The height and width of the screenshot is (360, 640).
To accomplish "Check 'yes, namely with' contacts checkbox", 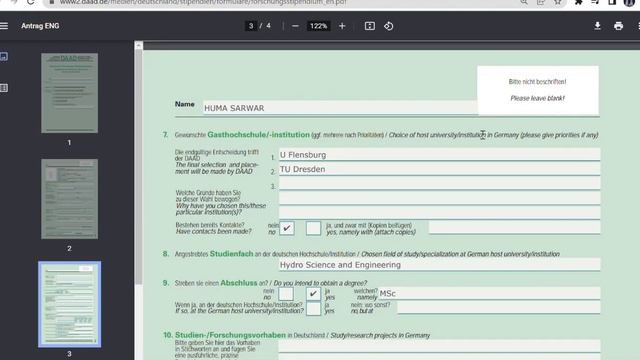I will coord(313,228).
